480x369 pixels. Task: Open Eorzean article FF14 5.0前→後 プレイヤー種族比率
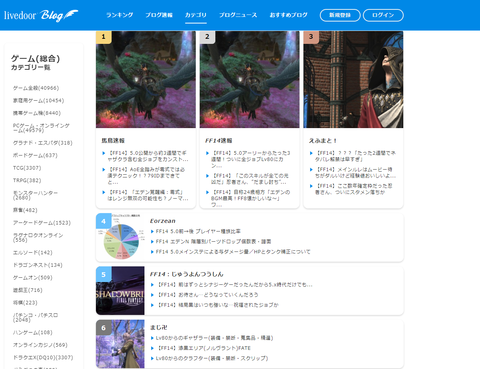pyautogui.click(x=198, y=231)
